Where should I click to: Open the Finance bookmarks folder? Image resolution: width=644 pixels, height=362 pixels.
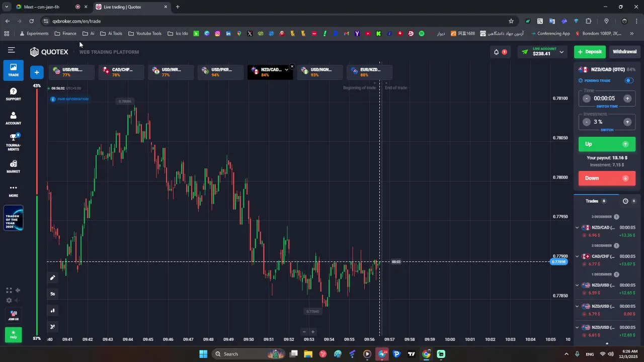(65, 34)
